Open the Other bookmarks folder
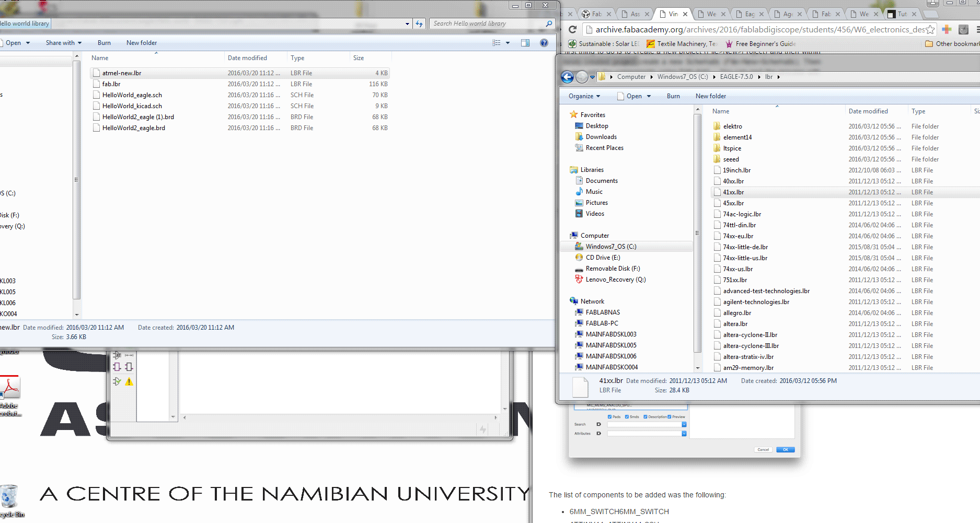This screenshot has width=980, height=523. coord(952,44)
